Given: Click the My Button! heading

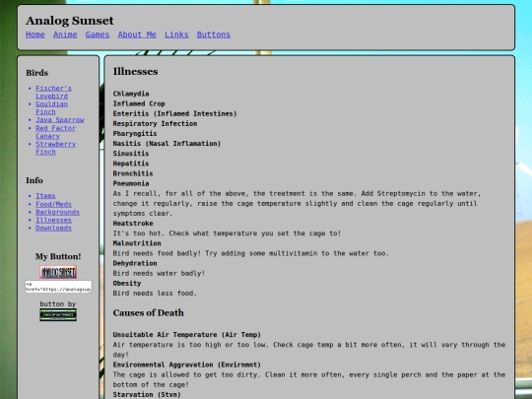Looking at the screenshot, I should click(x=58, y=256).
